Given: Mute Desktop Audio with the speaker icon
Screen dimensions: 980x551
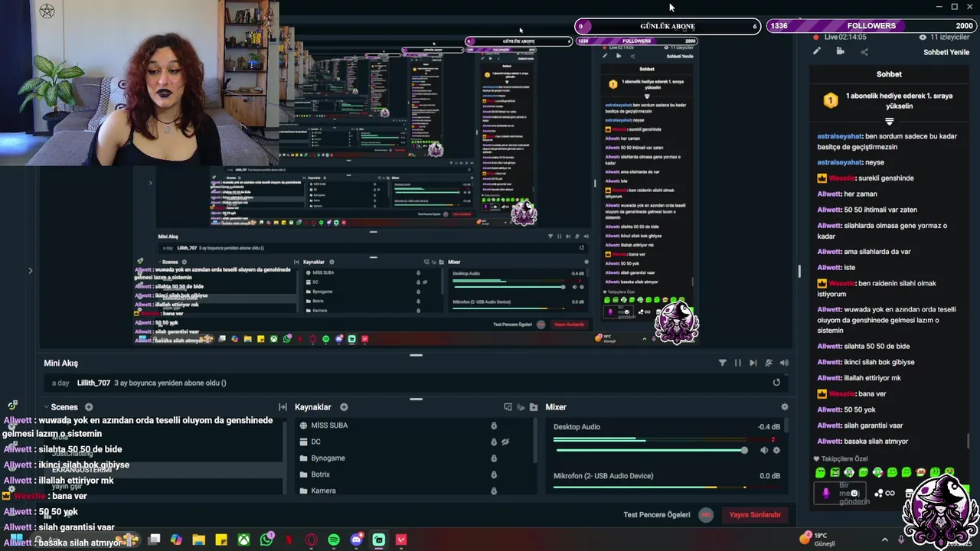Looking at the screenshot, I should coord(764,450).
